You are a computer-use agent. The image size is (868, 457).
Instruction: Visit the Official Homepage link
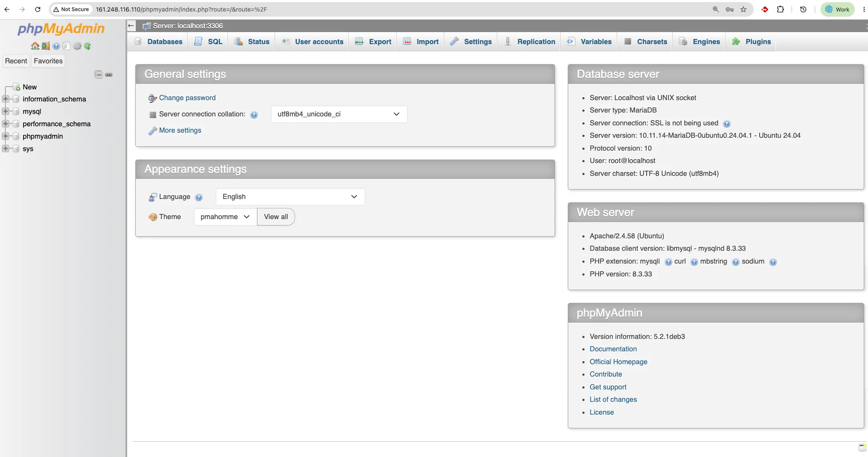pyautogui.click(x=618, y=362)
